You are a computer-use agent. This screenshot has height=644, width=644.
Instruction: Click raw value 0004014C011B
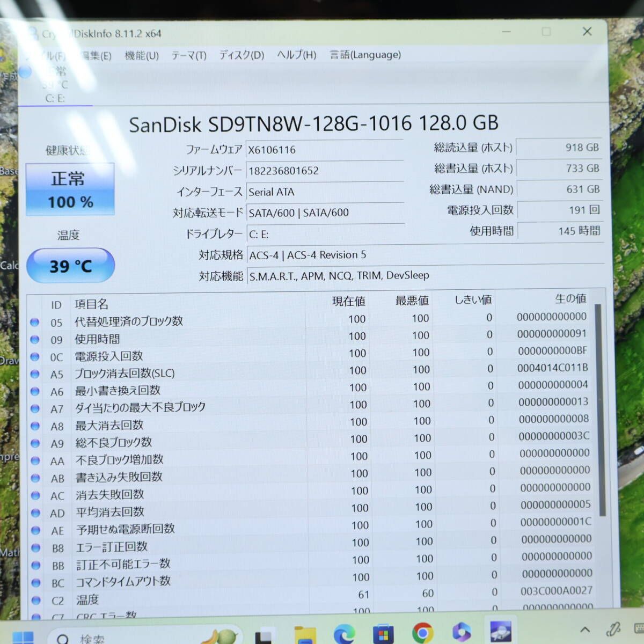552,368
